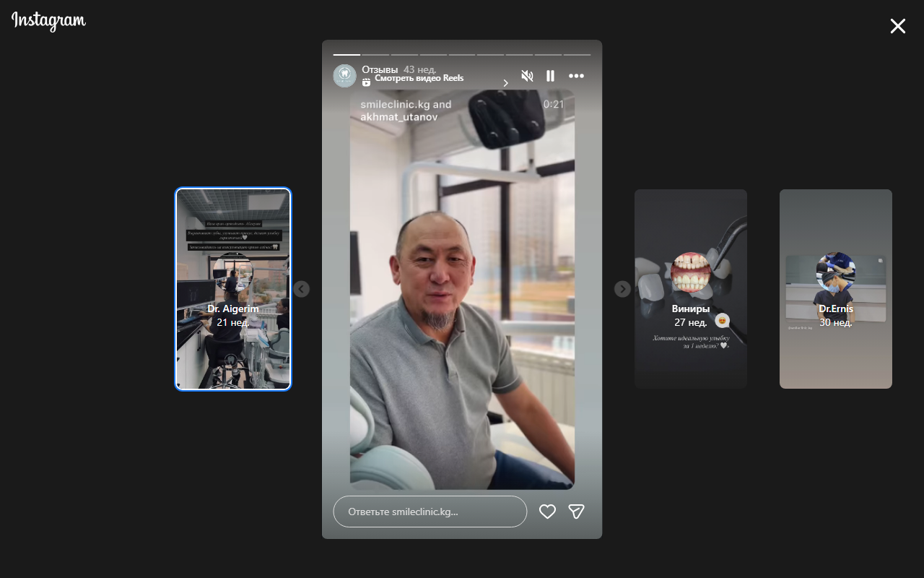Go to the previous story with the left arrow
This screenshot has width=924, height=578.
301,288
